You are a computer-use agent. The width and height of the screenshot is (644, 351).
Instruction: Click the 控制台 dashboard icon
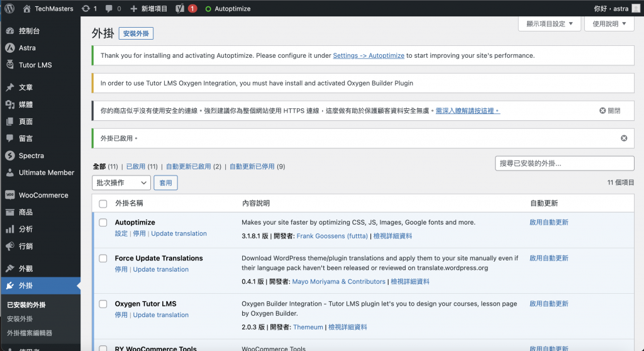point(10,31)
